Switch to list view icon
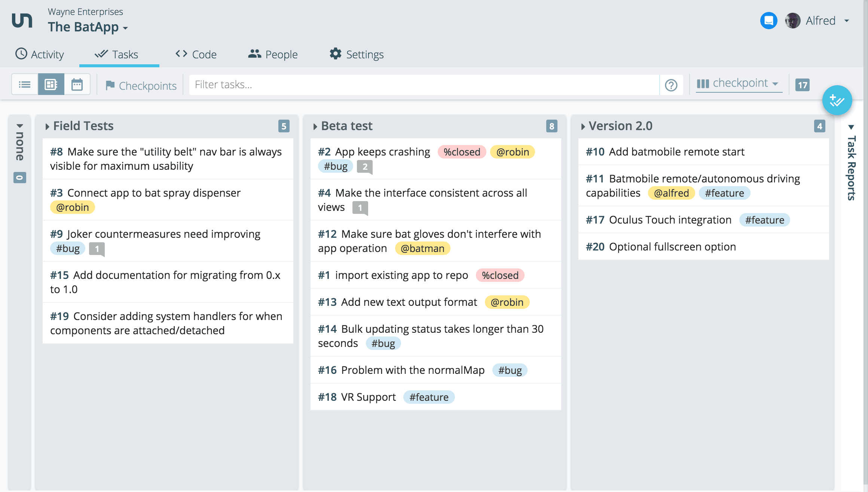 pos(25,85)
